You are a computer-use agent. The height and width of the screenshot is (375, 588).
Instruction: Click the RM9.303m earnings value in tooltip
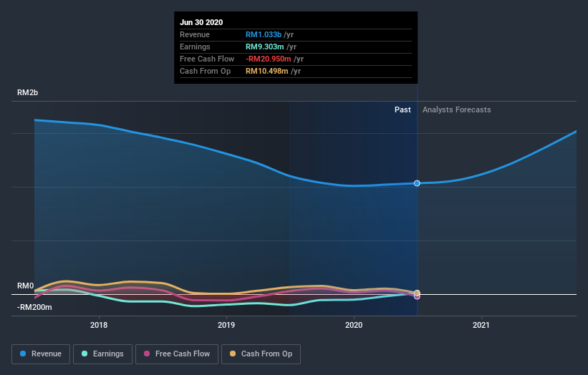(264, 47)
